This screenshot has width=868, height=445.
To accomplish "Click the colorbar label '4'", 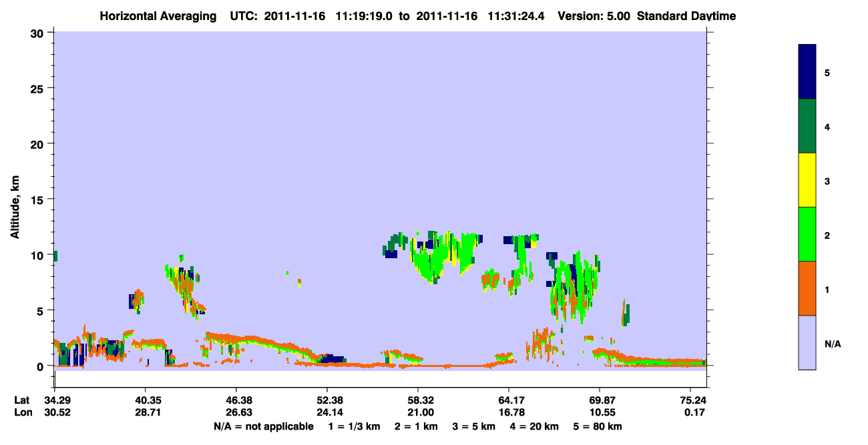I will 828,126.
